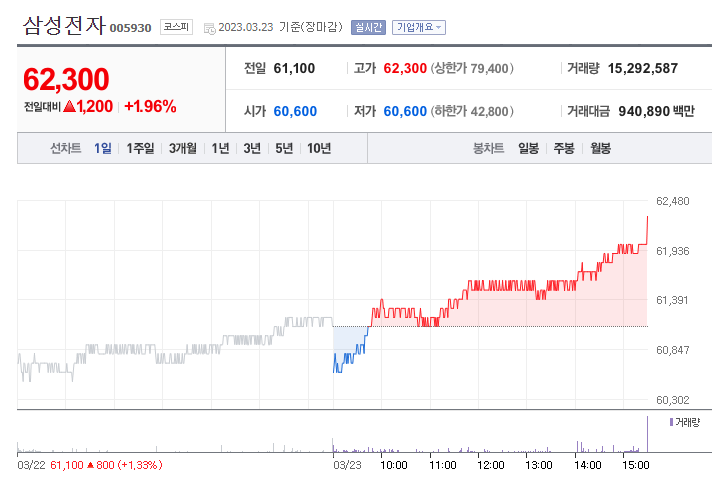Open the 월봉 monthly candle chart

pos(600,148)
